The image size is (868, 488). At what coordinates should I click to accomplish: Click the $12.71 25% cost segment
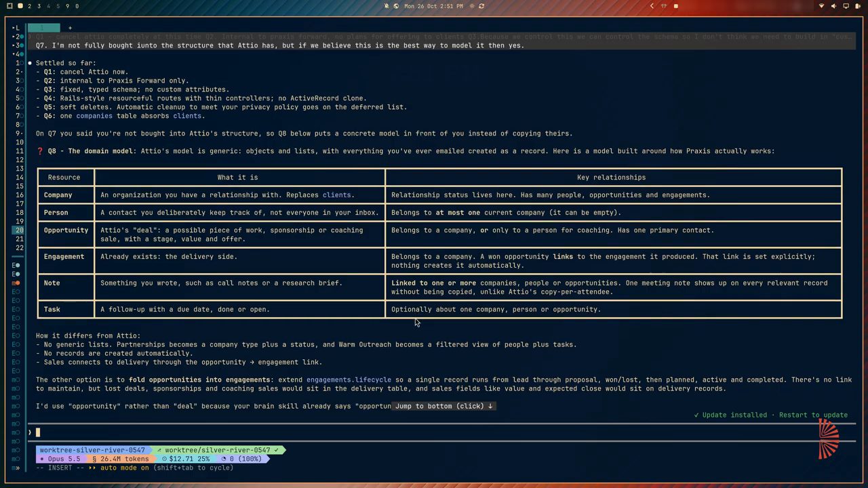186,459
